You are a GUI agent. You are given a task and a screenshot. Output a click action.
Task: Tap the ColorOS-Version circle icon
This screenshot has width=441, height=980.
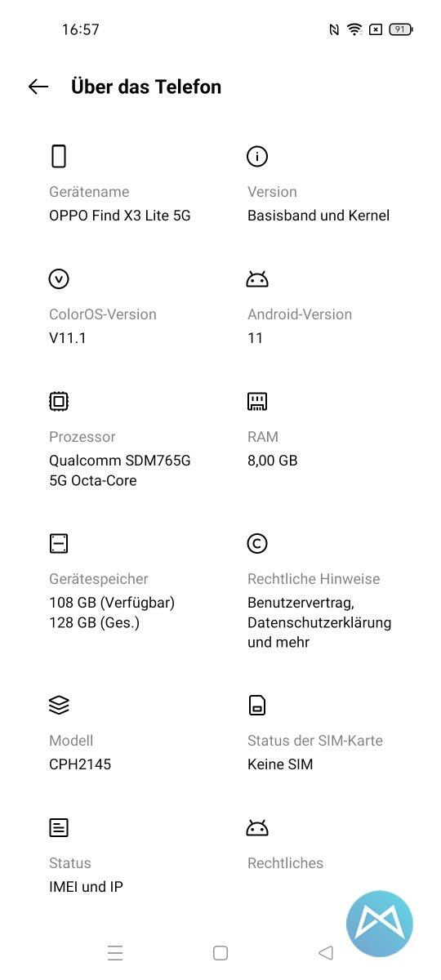tap(59, 279)
